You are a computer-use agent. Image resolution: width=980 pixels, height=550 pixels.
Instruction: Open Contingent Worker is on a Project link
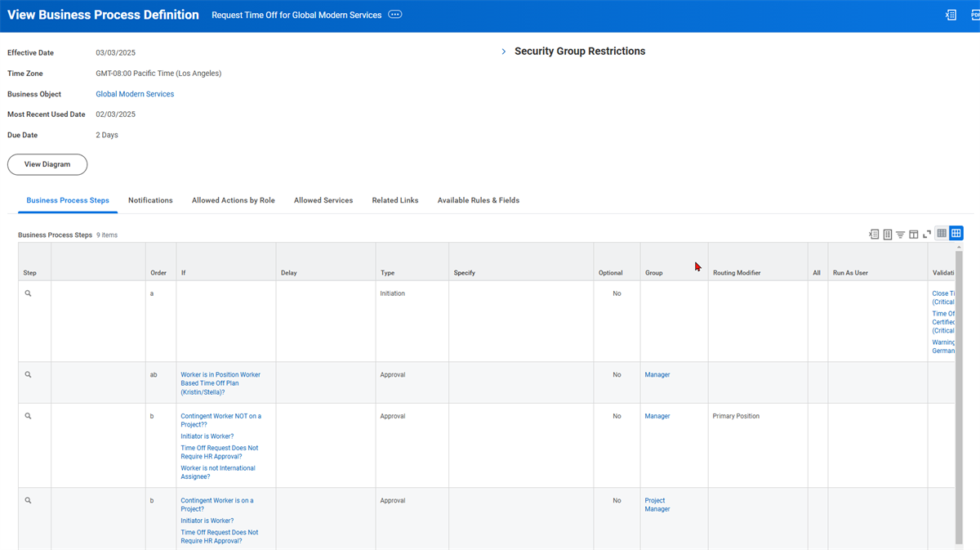[217, 504]
